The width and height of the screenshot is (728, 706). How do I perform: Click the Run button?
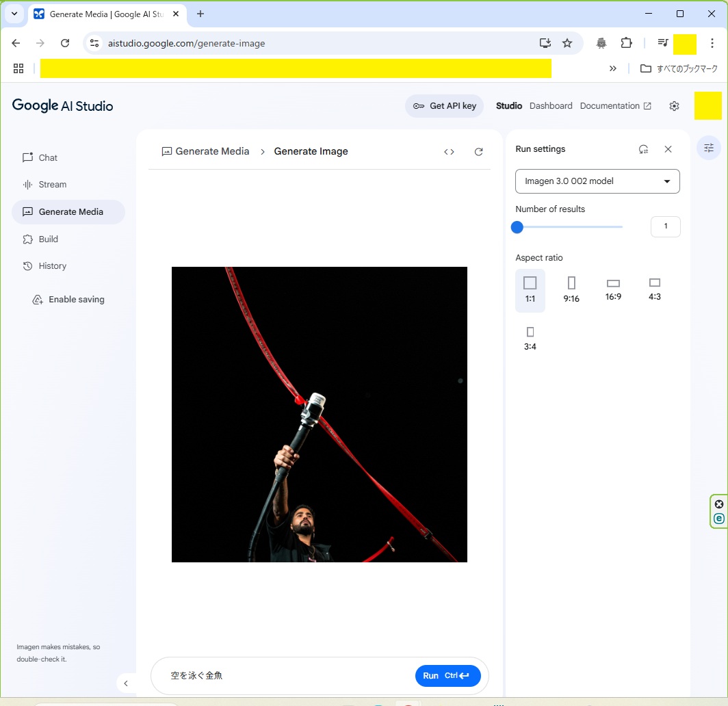tap(447, 676)
